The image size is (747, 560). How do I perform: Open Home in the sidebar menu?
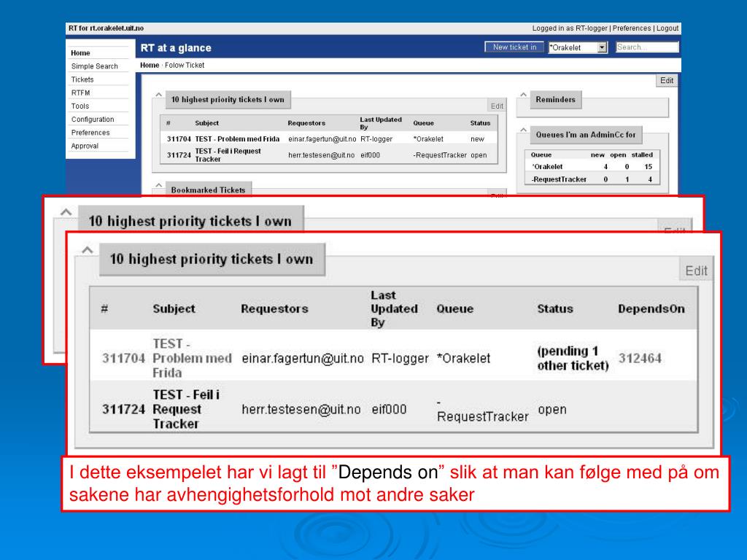[x=80, y=52]
